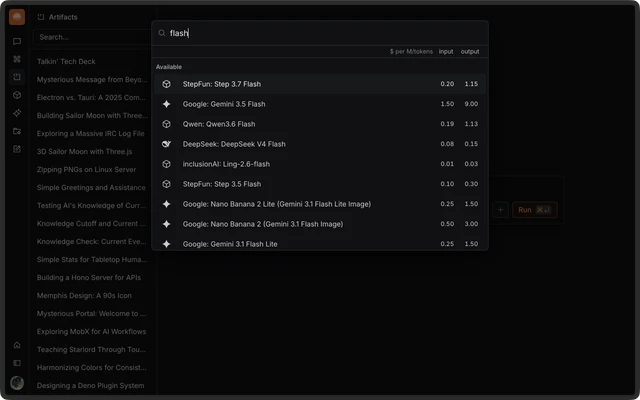The image size is (640, 400).
Task: Click the orange app logo icon
Action: point(17,17)
